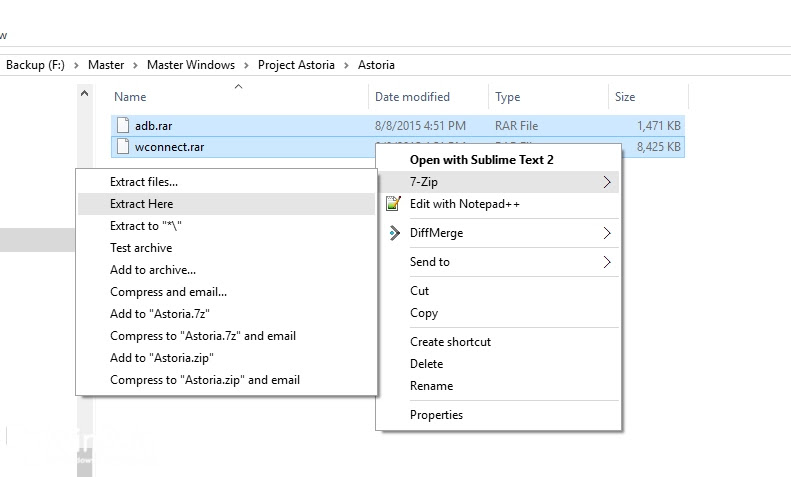Click the 1,471 KB size cell

pyautogui.click(x=659, y=126)
